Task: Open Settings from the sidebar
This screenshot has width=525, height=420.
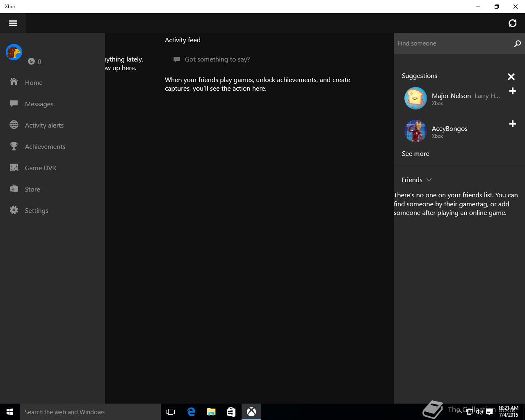Action: tap(52, 210)
